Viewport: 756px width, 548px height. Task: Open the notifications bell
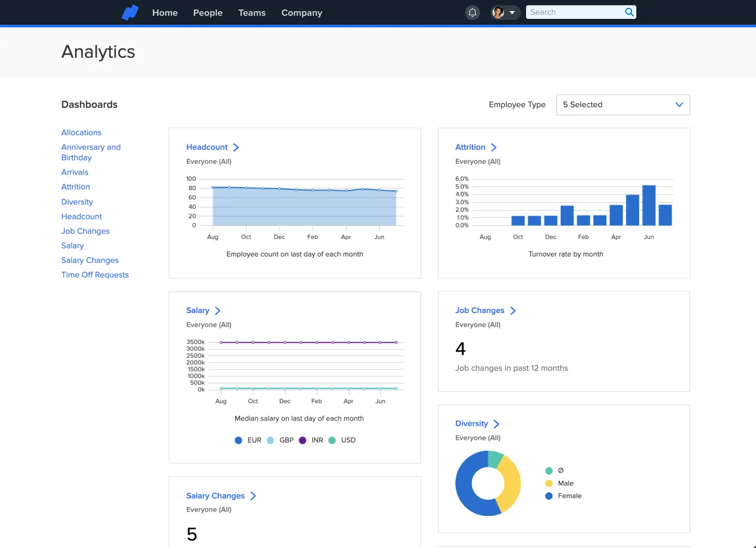[472, 13]
